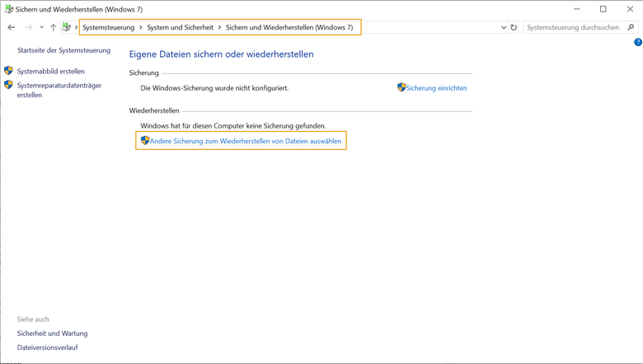Click text Windows hat für diesen Computer keine Sicherung gefunden
Viewport: 643px width, 364px height.
233,126
